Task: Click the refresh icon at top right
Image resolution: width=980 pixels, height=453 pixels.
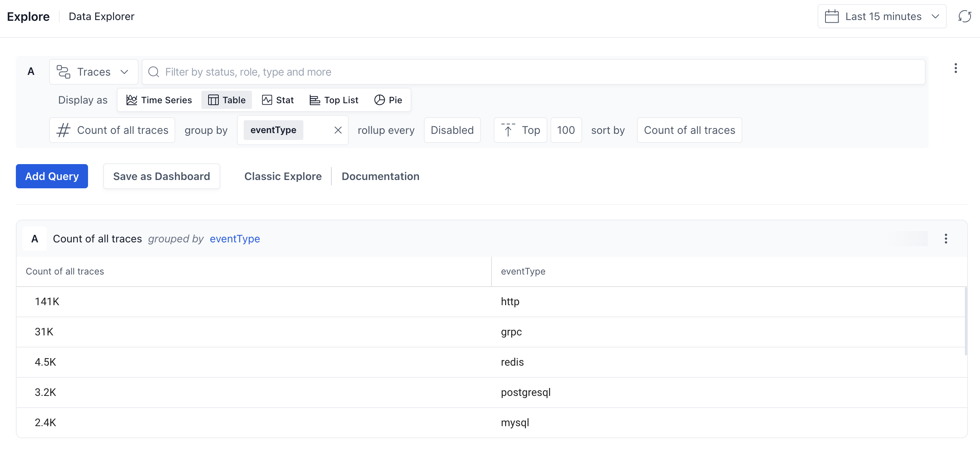Action: 965,16
